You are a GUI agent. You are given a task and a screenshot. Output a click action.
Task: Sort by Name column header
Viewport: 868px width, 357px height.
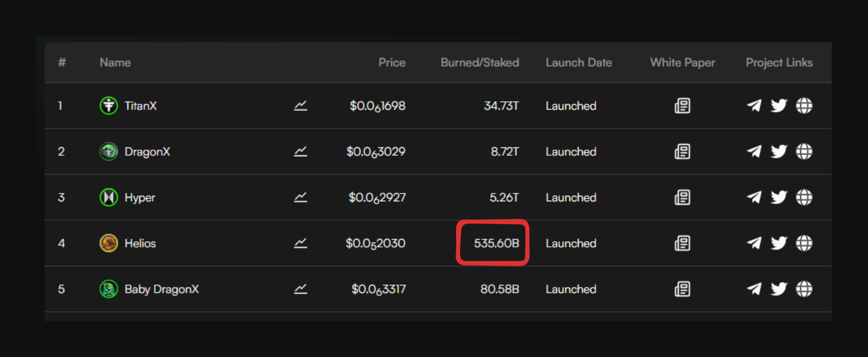click(115, 63)
